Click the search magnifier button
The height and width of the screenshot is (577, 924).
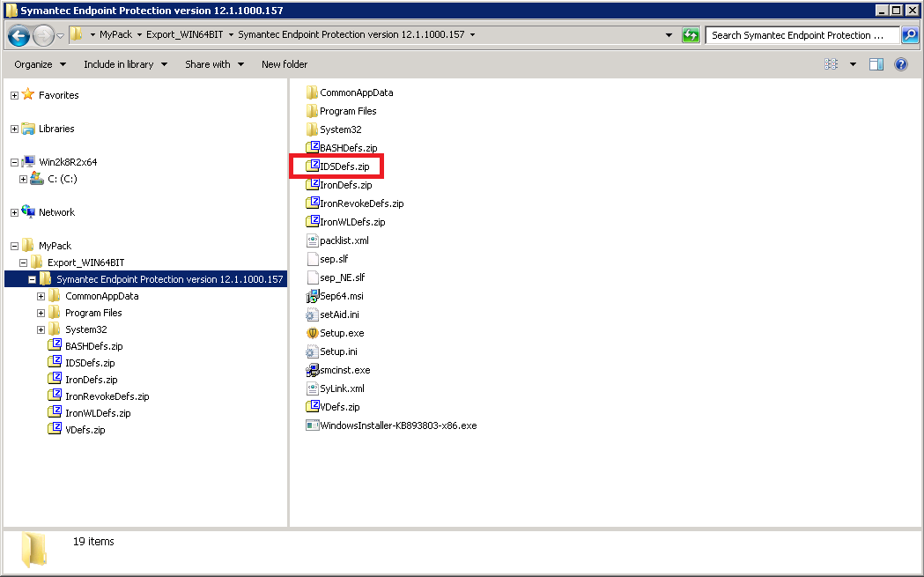tap(910, 35)
